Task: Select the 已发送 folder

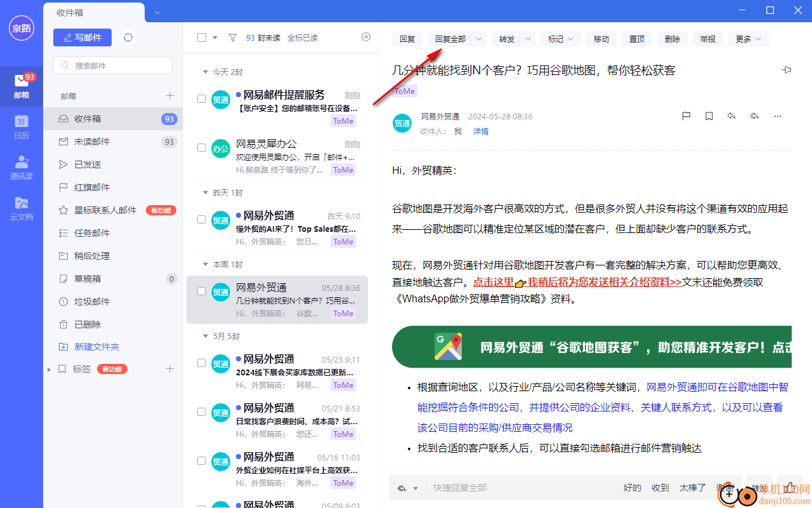Action: click(113, 164)
